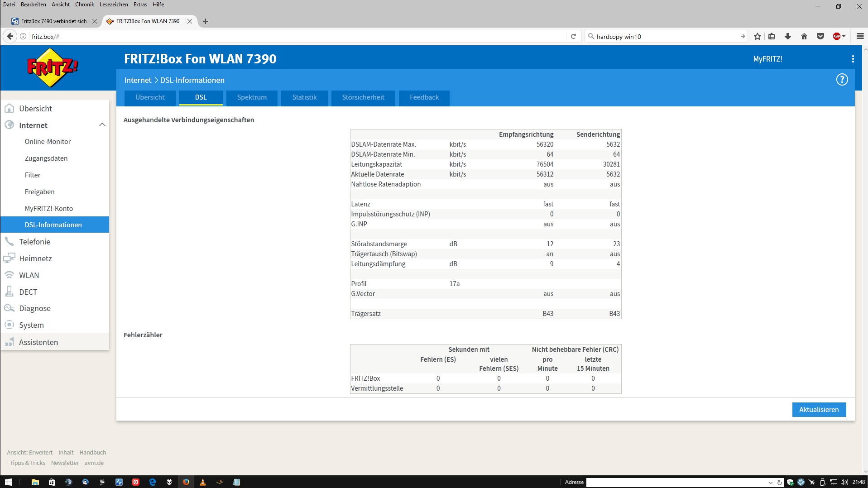
Task: Click the Adblock Plus ABP icon
Action: coord(836,36)
